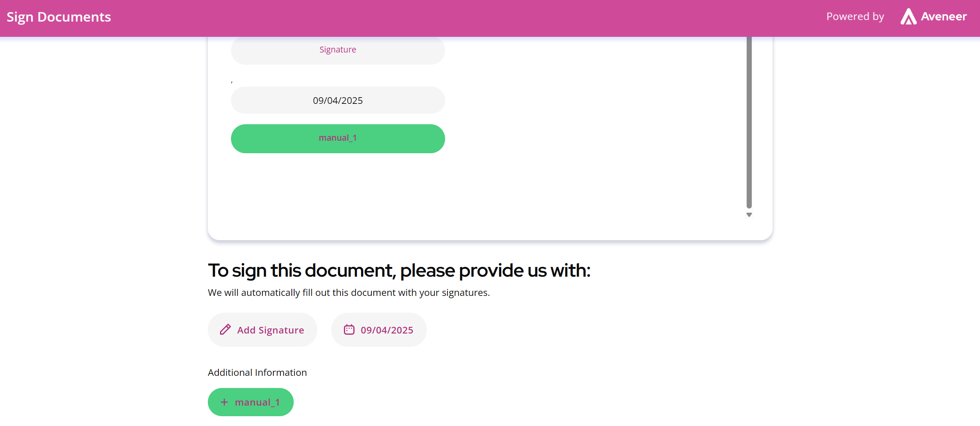The image size is (980, 426).
Task: Select the 09/04/2025 date field in document preview
Action: pos(338,100)
